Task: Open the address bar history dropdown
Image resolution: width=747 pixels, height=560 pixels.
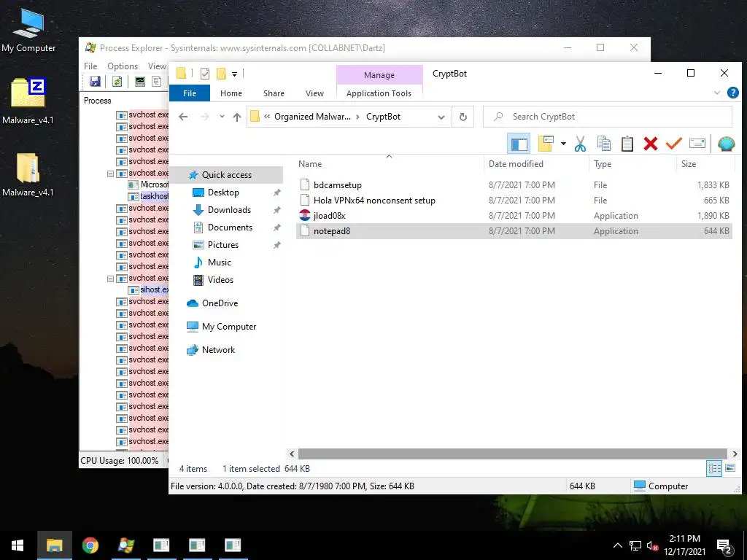Action: click(x=441, y=117)
